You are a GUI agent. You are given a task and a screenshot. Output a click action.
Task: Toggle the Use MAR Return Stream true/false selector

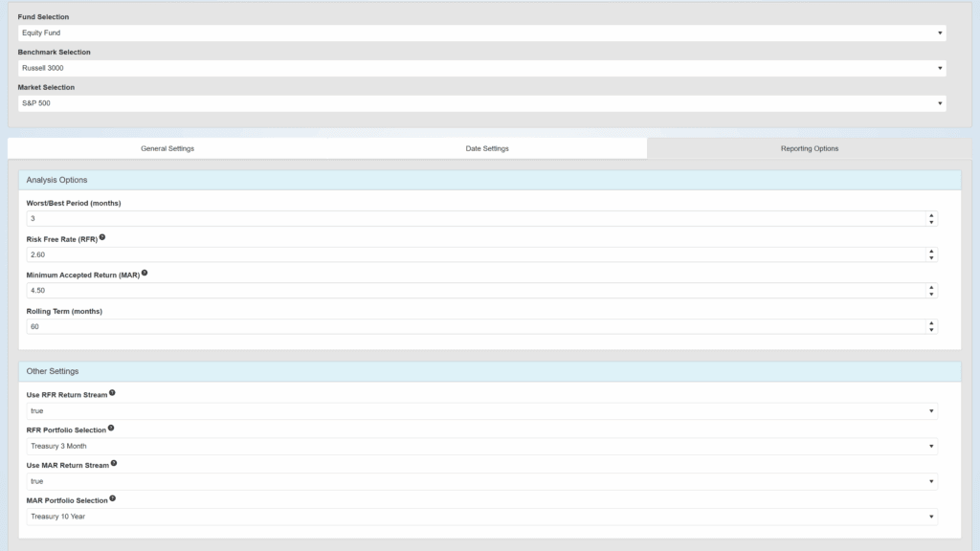481,481
